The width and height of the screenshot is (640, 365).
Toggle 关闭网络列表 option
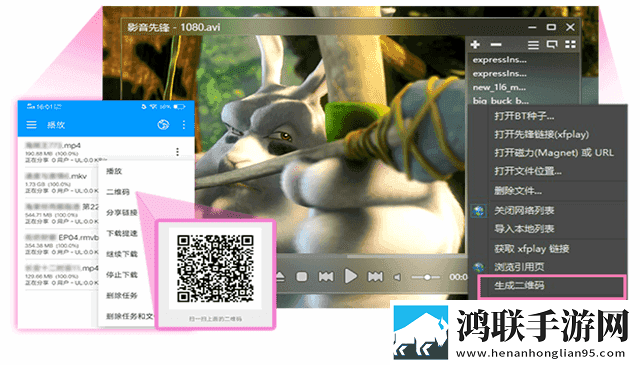click(524, 211)
